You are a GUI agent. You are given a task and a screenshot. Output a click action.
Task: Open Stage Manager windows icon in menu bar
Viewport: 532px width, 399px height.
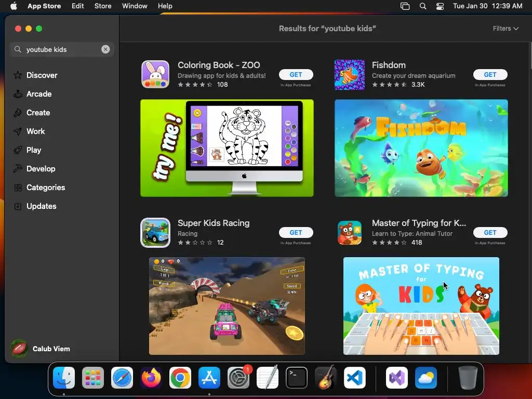tap(405, 6)
